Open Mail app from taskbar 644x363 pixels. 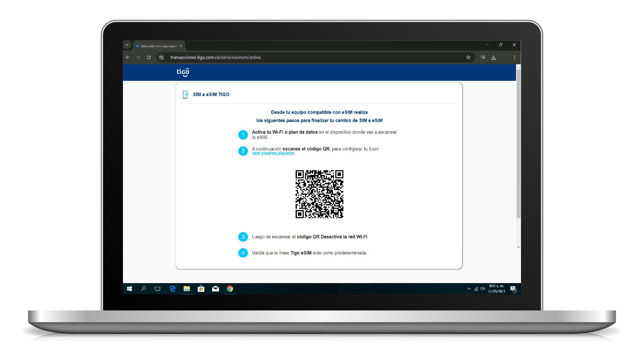(x=216, y=289)
